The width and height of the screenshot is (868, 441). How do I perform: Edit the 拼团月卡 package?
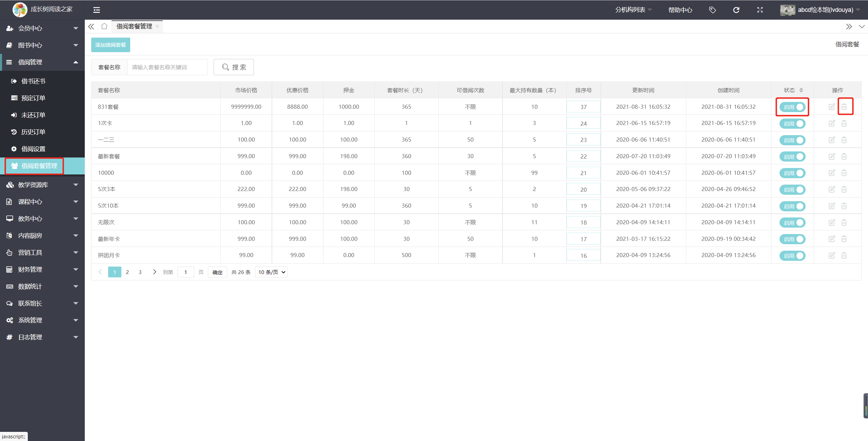click(832, 255)
